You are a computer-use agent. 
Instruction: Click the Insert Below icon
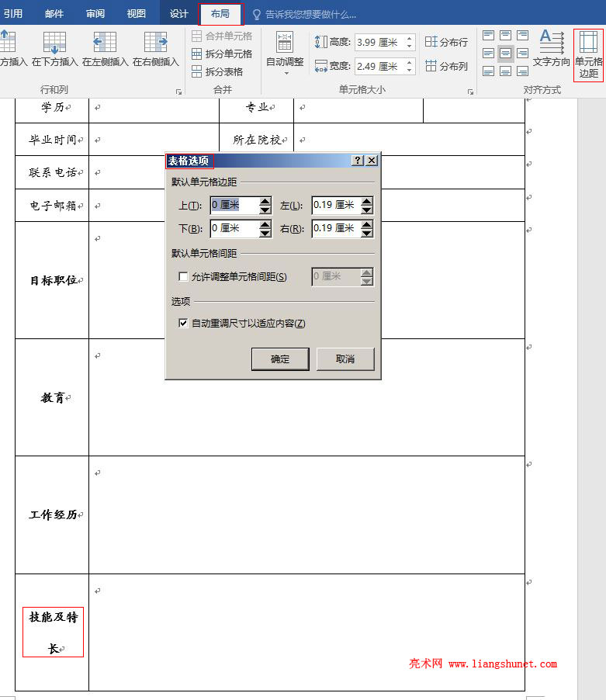(x=54, y=43)
